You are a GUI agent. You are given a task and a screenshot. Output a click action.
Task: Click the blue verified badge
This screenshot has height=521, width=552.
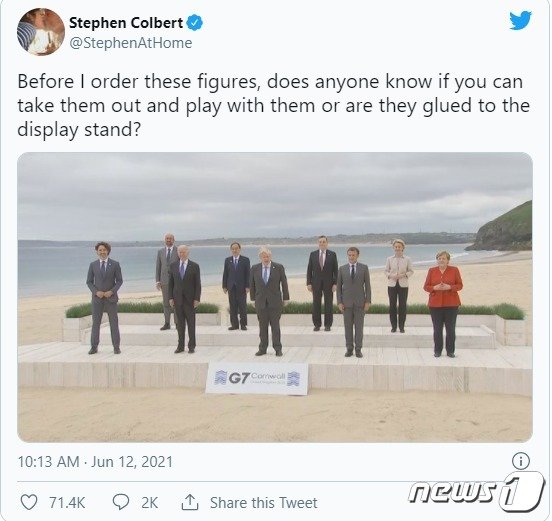point(194,23)
